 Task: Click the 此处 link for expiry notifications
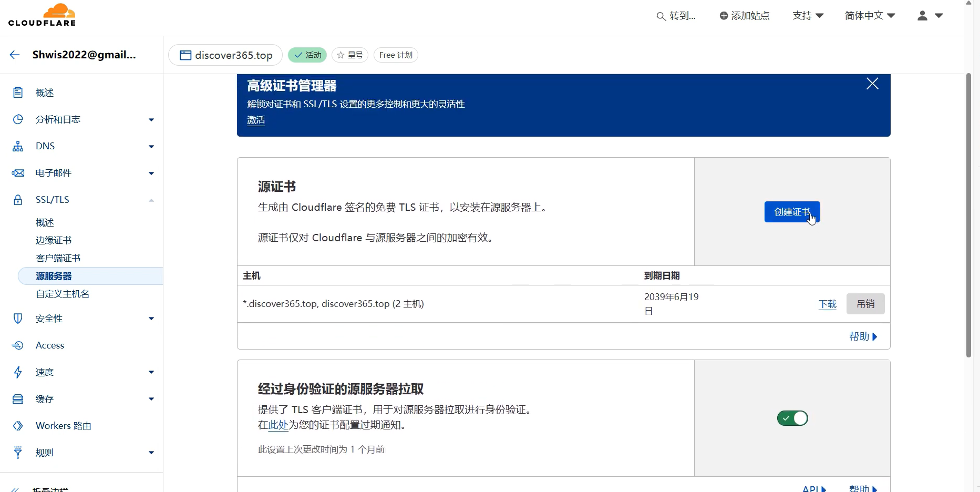click(278, 425)
